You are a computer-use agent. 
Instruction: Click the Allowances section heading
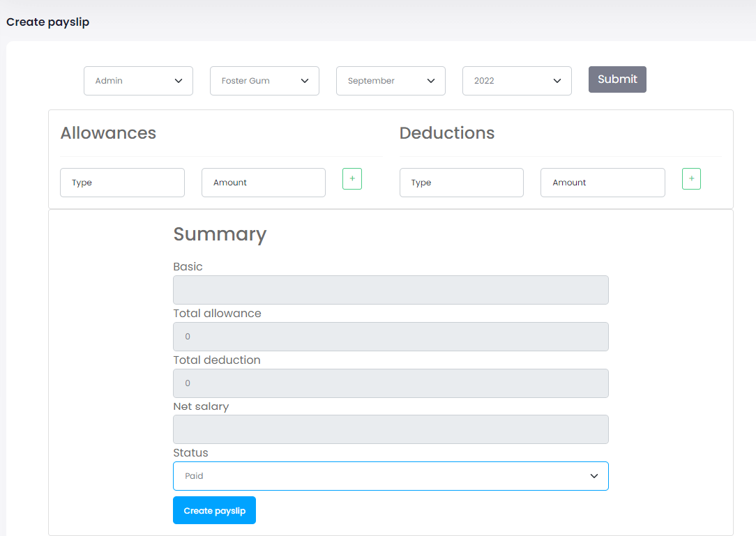click(108, 133)
